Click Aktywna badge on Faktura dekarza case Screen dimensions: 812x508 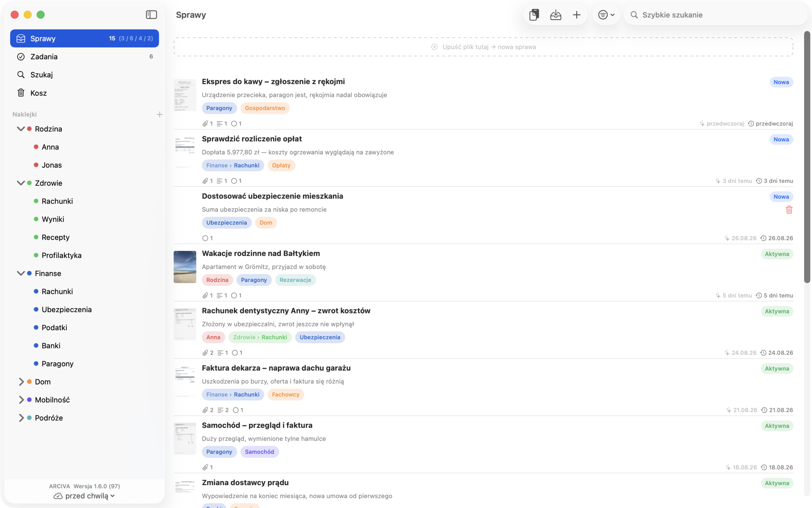777,369
